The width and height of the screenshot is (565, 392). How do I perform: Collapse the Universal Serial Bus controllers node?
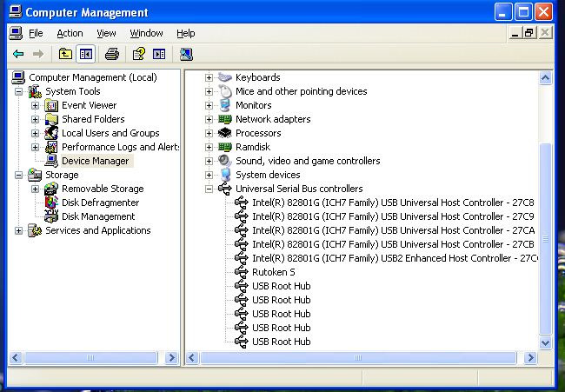(x=209, y=189)
